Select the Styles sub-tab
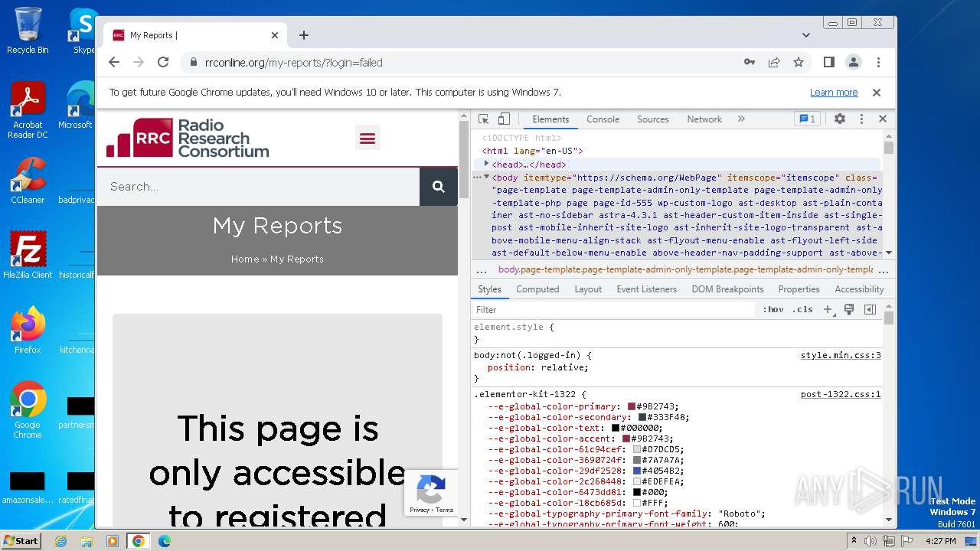The width and height of the screenshot is (980, 551). coord(489,289)
